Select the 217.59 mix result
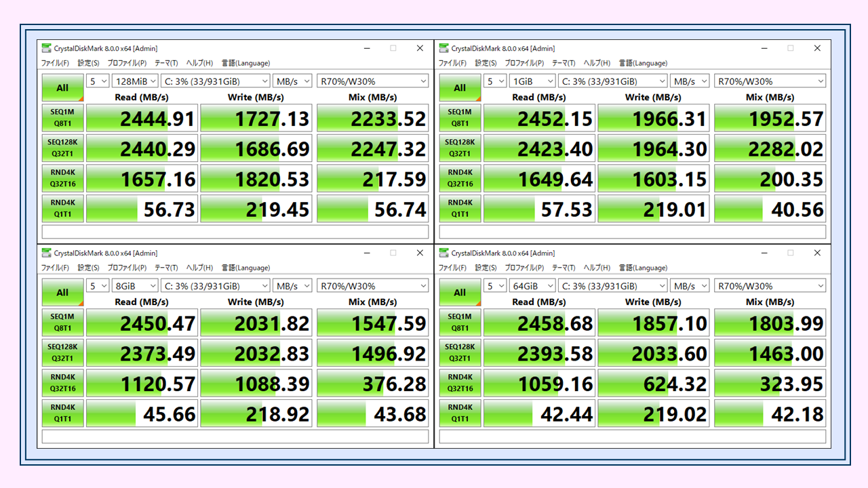This screenshot has height=488, width=868. [373, 178]
